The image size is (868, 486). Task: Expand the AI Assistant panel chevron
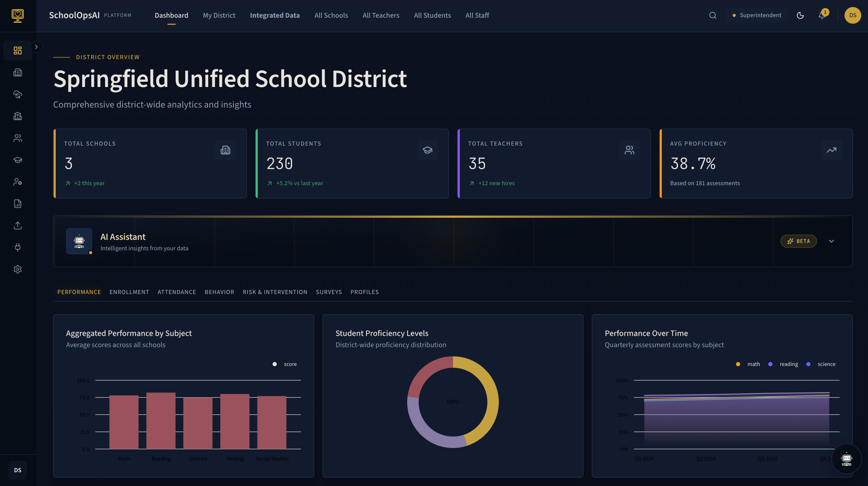coord(831,241)
